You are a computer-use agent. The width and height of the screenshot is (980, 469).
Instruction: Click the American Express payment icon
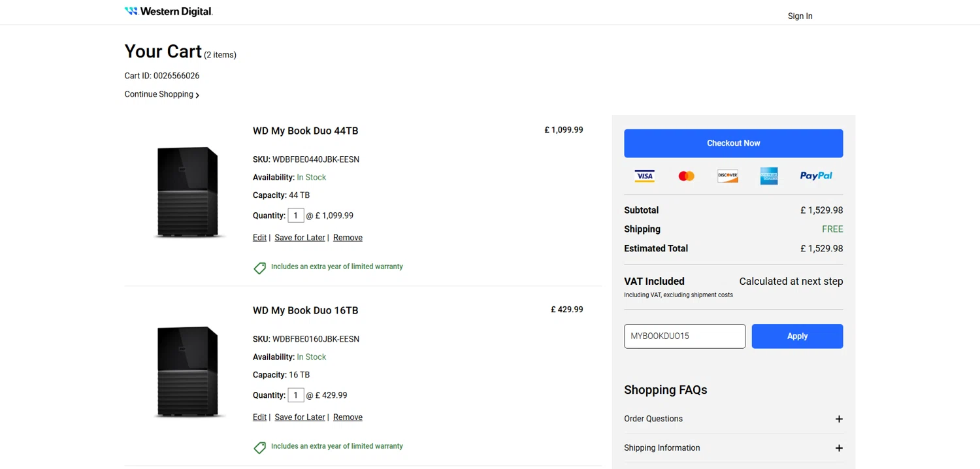click(x=769, y=176)
